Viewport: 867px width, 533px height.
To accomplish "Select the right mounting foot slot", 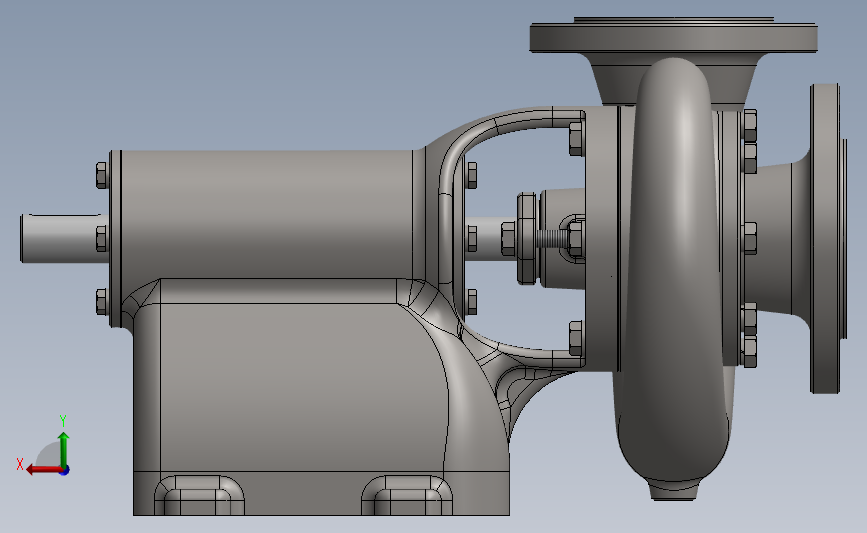I will (407, 495).
